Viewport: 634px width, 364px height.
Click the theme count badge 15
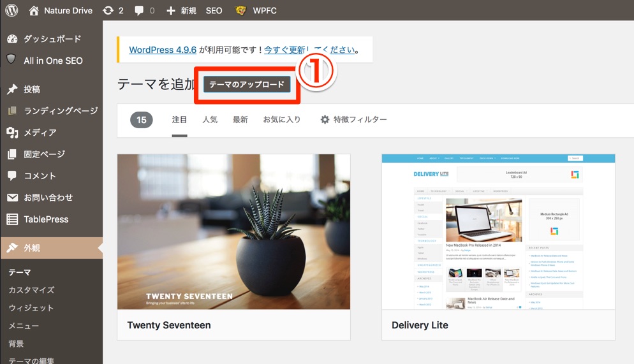[142, 120]
